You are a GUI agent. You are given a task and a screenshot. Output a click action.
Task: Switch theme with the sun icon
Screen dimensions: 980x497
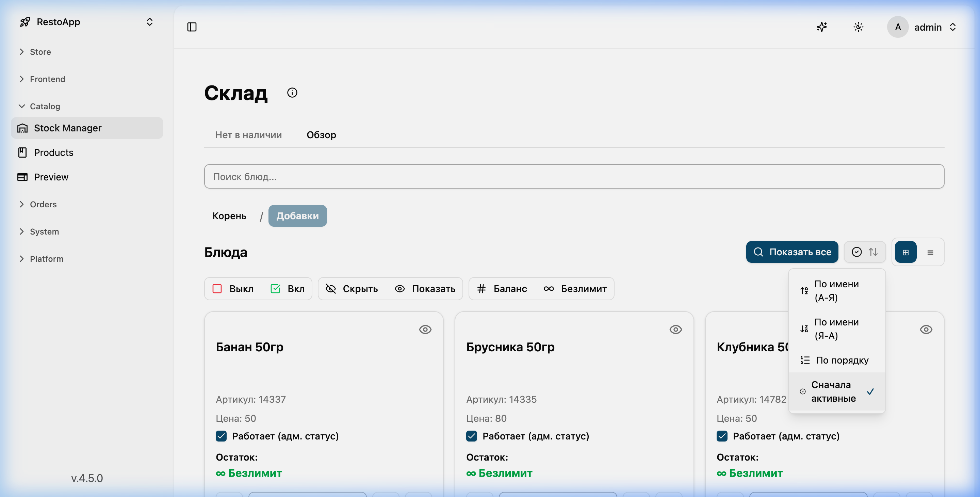coord(858,27)
